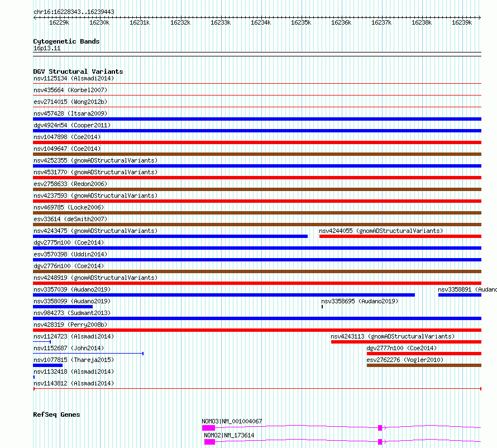Screen dimensions: 497x448
Task: Open the cut-off nsv3358891 label
Action: tap(467, 289)
